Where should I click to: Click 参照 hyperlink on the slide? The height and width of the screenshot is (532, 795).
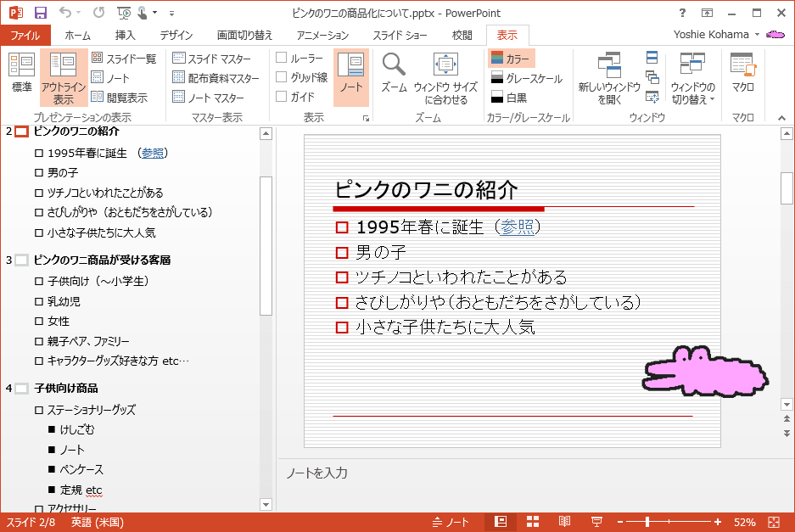517,227
